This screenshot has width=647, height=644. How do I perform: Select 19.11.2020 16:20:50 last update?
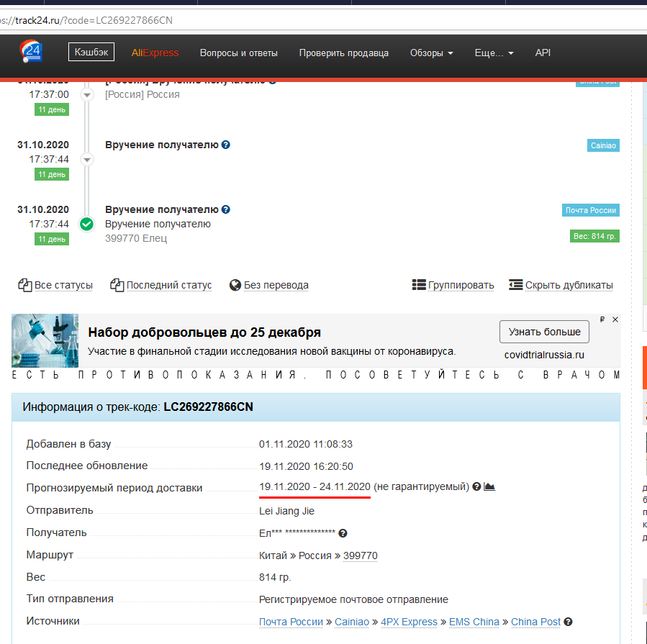(306, 466)
